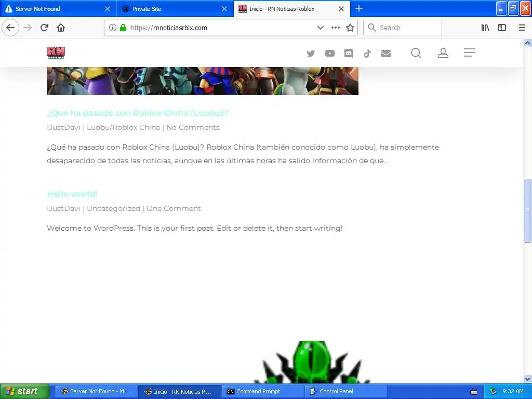Open the YouTube social icon
This screenshot has height=399, width=532.
(x=330, y=54)
